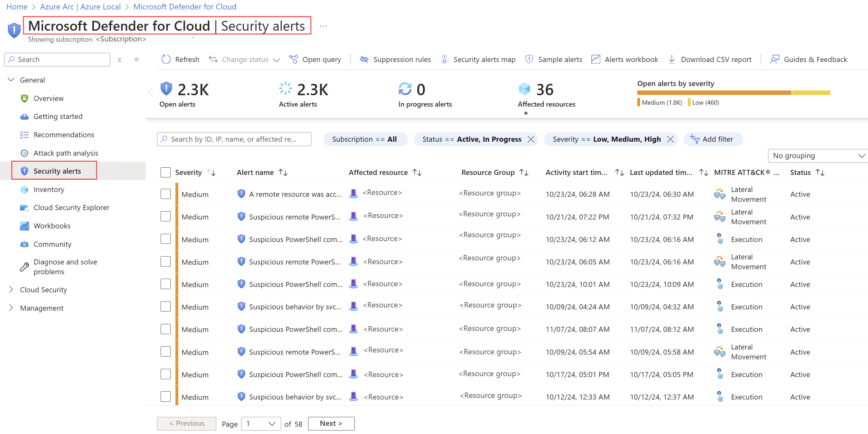868x434 pixels.
Task: Click the Next page button
Action: [331, 424]
